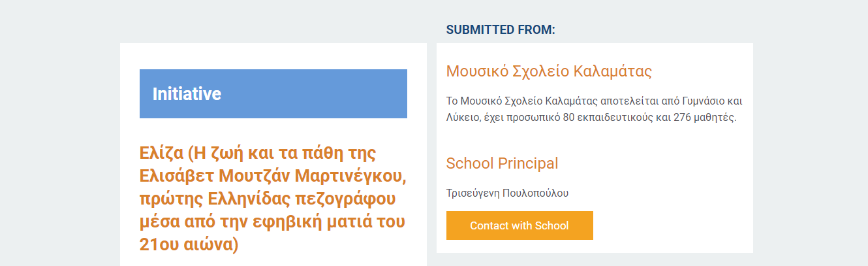
Task: Select the School Principal heading
Action: 502,163
